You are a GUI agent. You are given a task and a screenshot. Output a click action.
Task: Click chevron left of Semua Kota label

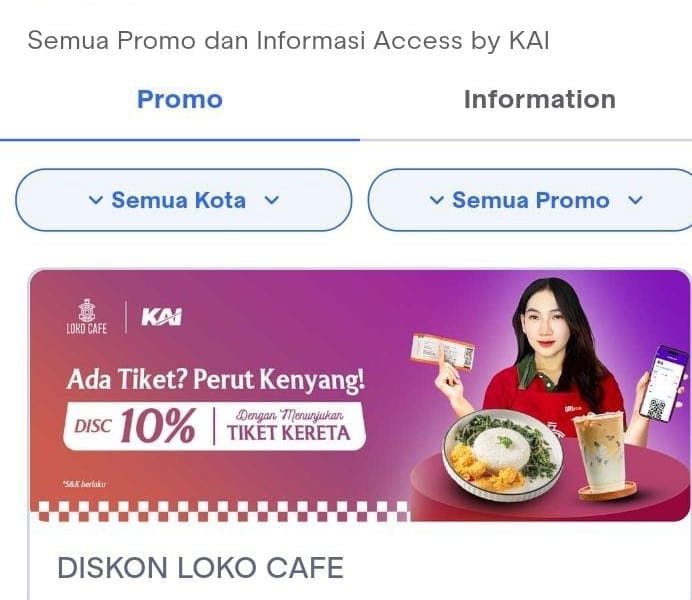click(96, 200)
